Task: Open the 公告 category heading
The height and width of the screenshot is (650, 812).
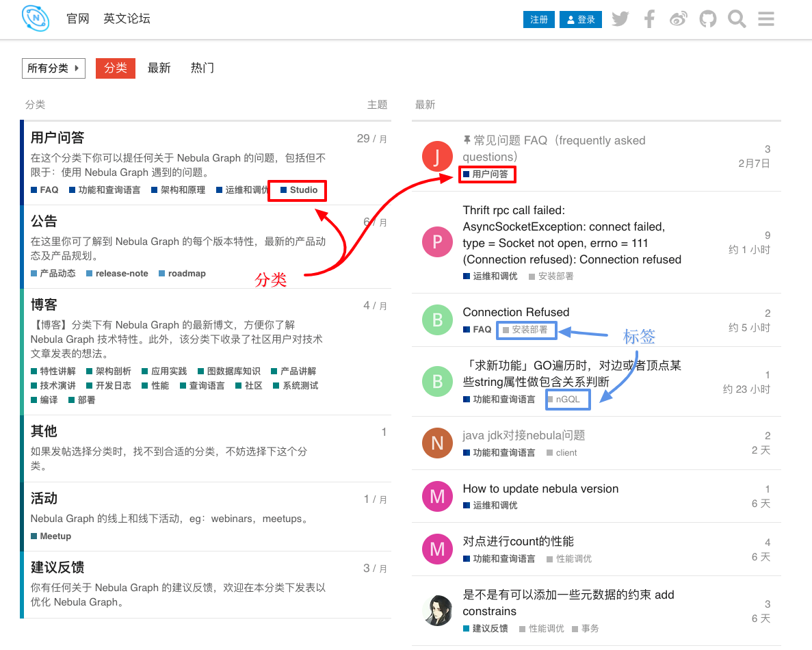Action: 44,221
